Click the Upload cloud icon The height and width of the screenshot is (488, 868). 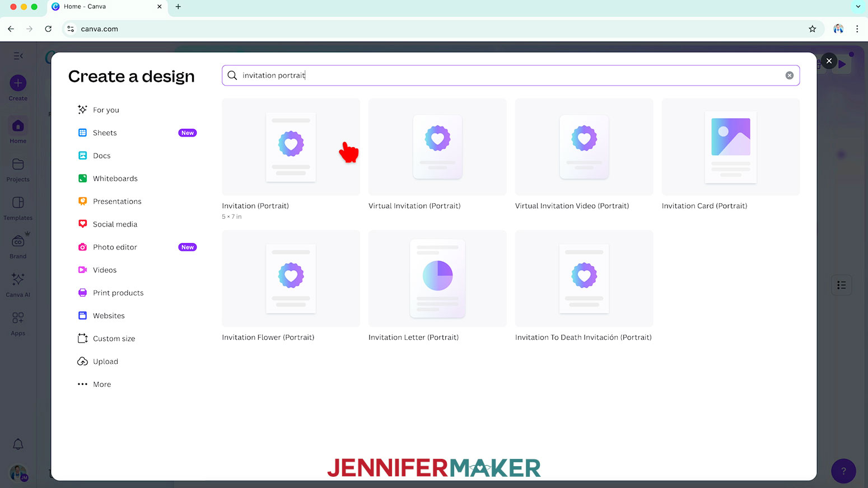(x=82, y=362)
